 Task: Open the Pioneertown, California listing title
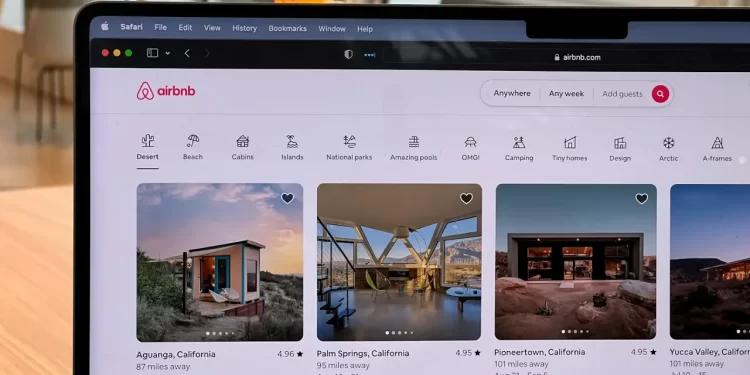540,352
